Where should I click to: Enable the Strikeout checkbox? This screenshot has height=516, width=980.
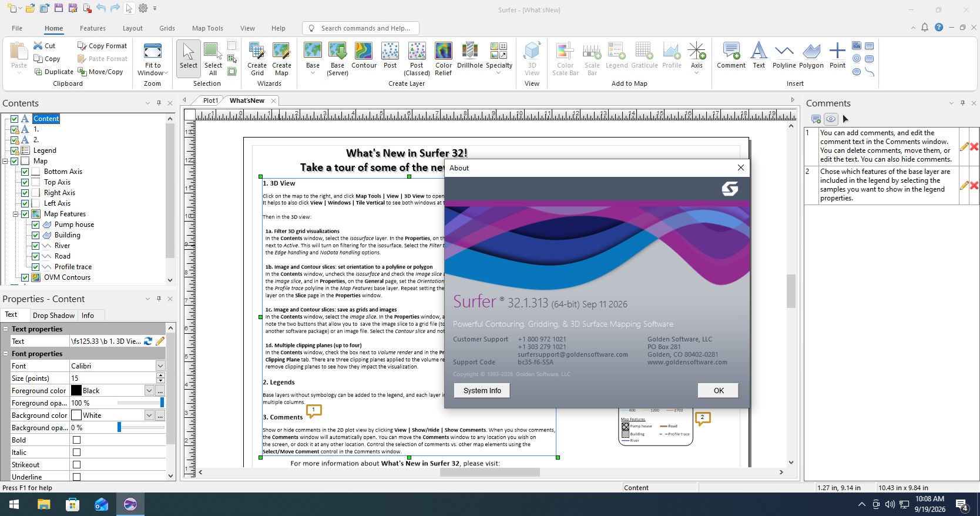coord(76,465)
